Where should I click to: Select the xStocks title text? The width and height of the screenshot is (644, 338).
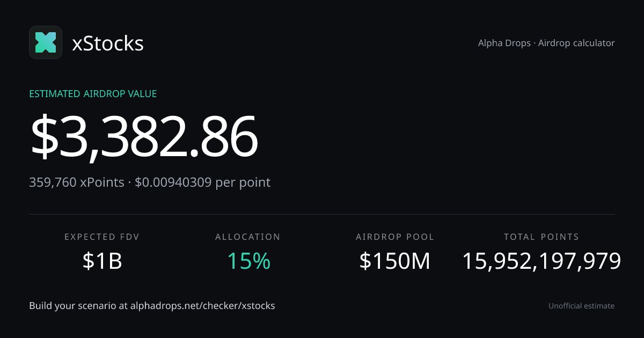point(108,43)
